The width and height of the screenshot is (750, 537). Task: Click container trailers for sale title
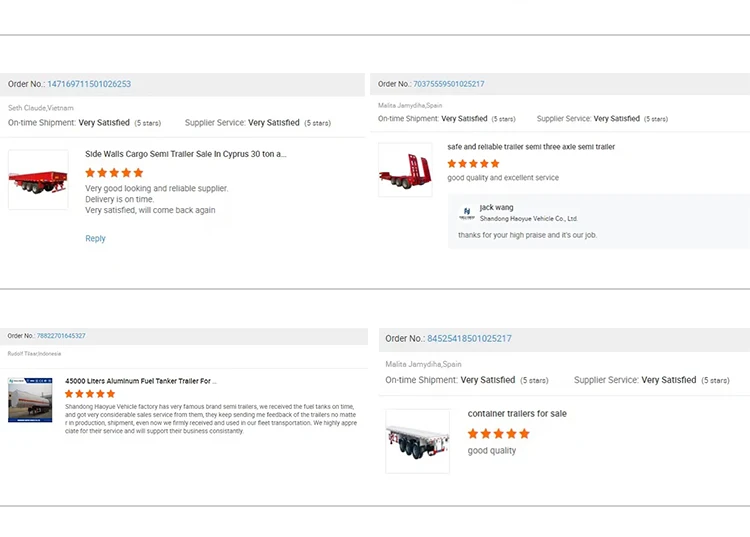point(517,414)
